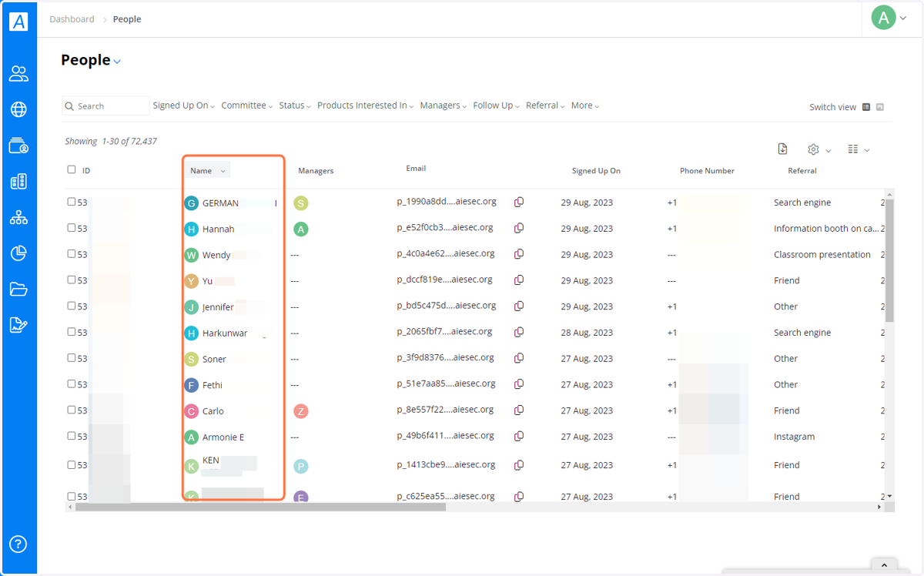Open the folder icon in sidebar
Image resolution: width=924 pixels, height=576 pixels.
point(18,290)
